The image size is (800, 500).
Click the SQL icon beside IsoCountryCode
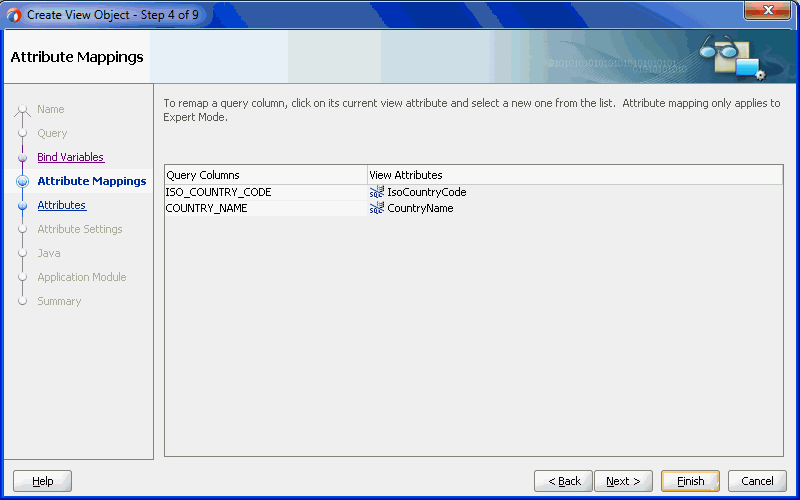coord(377,192)
